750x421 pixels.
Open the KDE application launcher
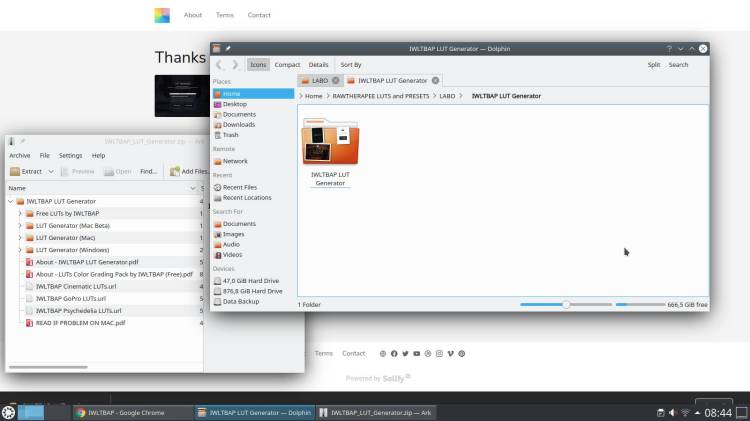pyautogui.click(x=8, y=412)
